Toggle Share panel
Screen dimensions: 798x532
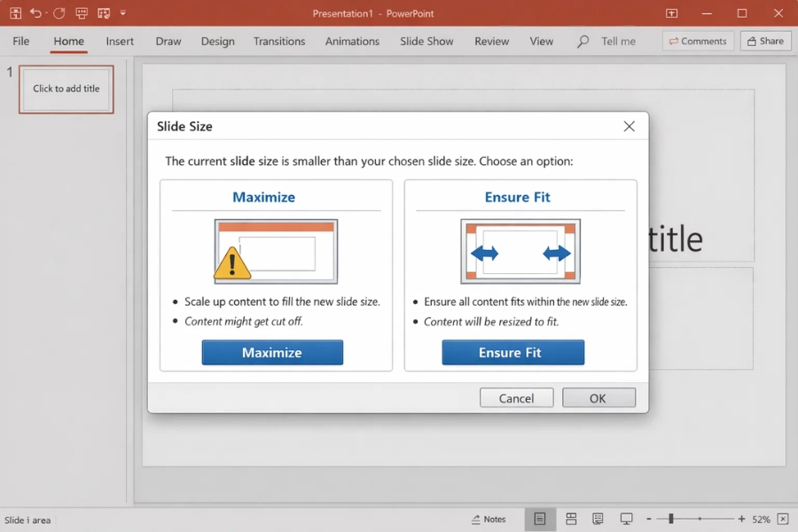(764, 41)
